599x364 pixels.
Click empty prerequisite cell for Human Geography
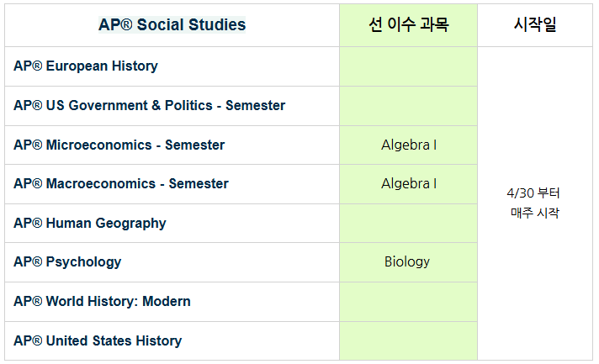pos(408,224)
